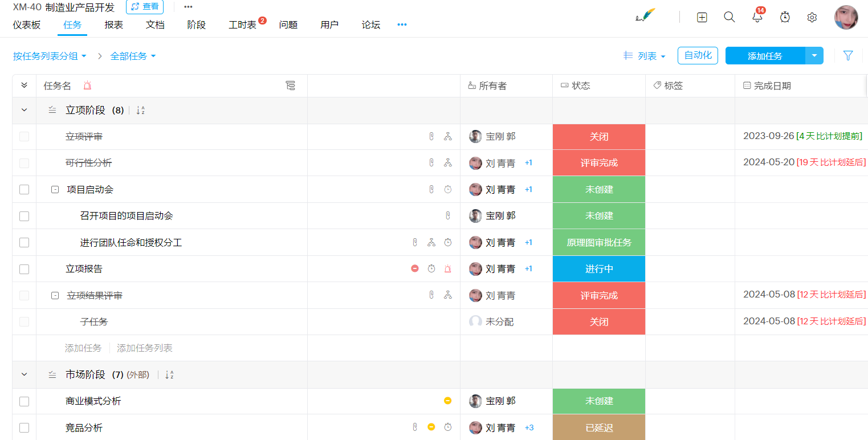Collapse subtasks of 立项结果评审
The height and width of the screenshot is (440, 868).
tap(55, 296)
